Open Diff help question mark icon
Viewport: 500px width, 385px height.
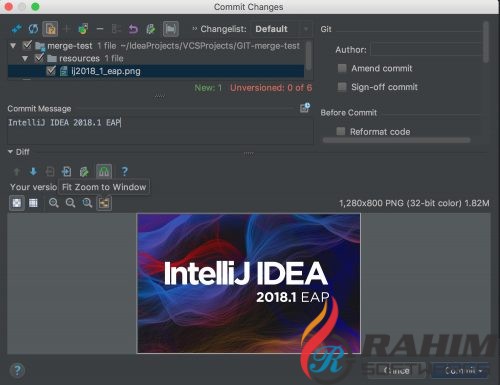point(124,171)
